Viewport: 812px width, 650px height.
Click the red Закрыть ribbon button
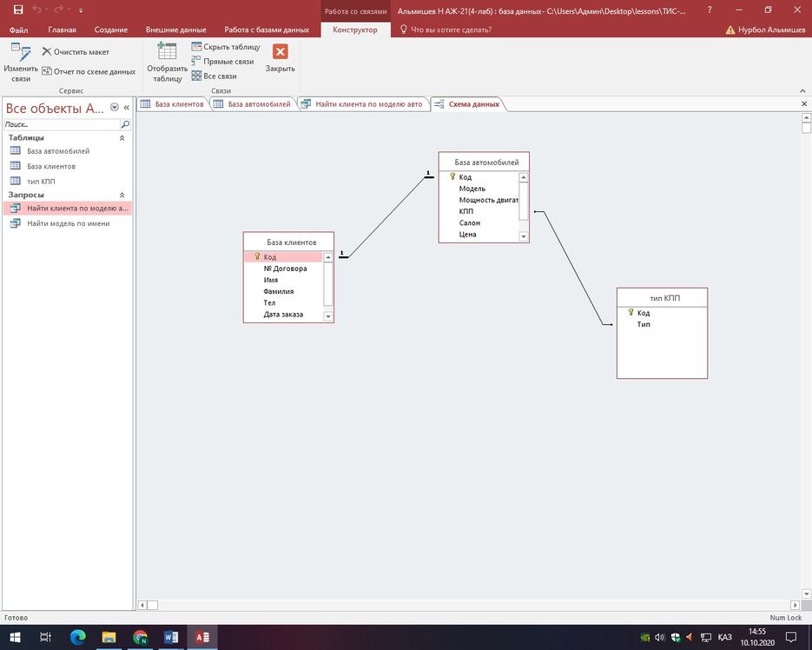[x=280, y=52]
